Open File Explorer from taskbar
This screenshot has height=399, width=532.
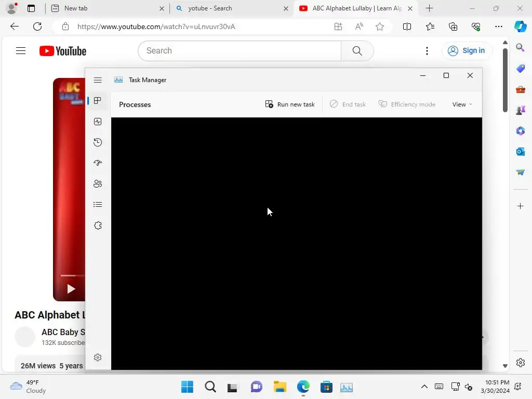tap(280, 387)
